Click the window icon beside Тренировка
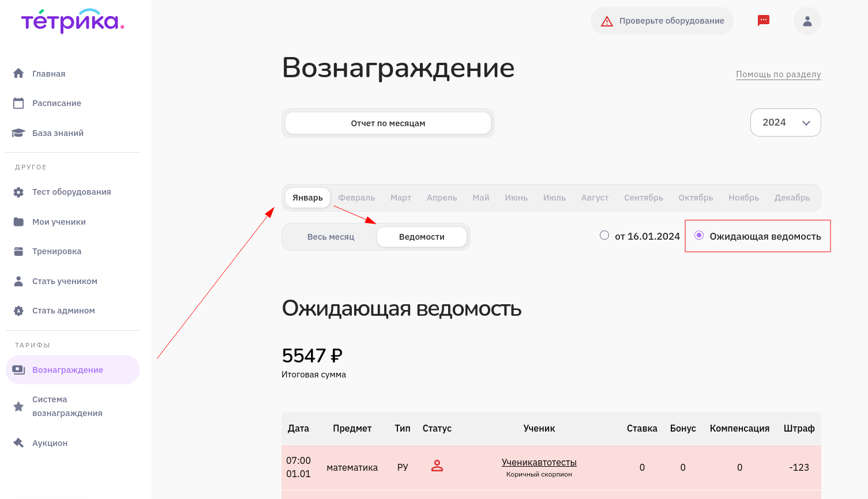The image size is (868, 499). click(18, 251)
